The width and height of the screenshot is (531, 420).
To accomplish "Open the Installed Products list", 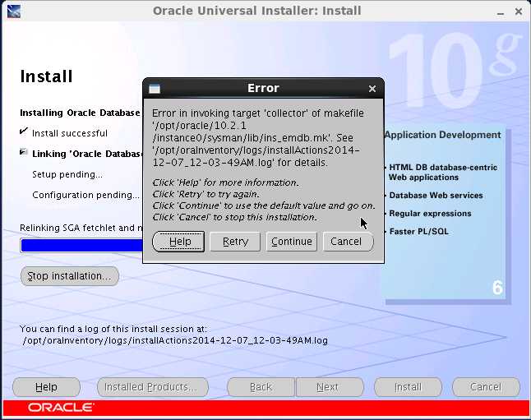I will point(153,387).
